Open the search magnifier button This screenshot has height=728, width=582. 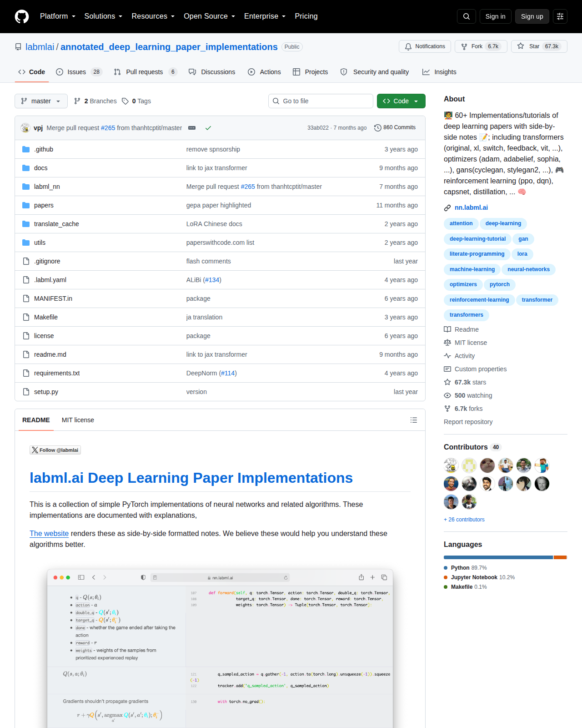click(467, 16)
